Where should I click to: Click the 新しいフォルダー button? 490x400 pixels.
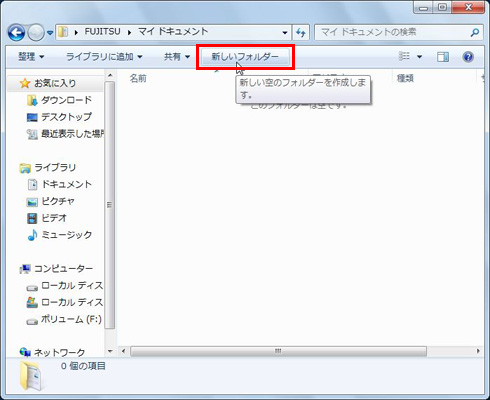[x=245, y=57]
